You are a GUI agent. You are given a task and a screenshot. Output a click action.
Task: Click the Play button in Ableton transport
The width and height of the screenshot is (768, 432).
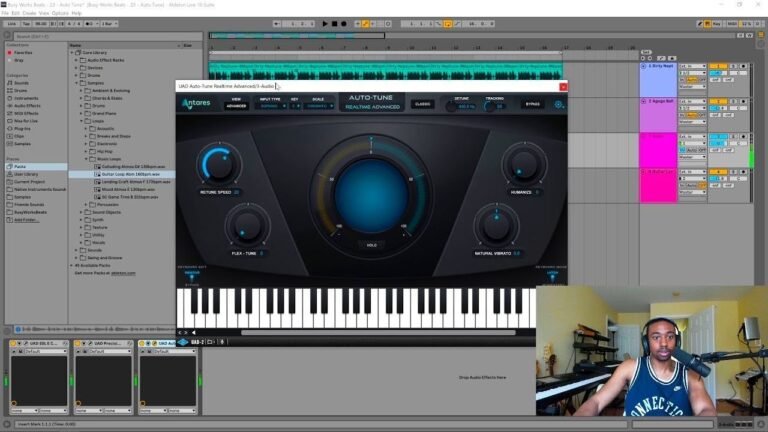pyautogui.click(x=325, y=24)
